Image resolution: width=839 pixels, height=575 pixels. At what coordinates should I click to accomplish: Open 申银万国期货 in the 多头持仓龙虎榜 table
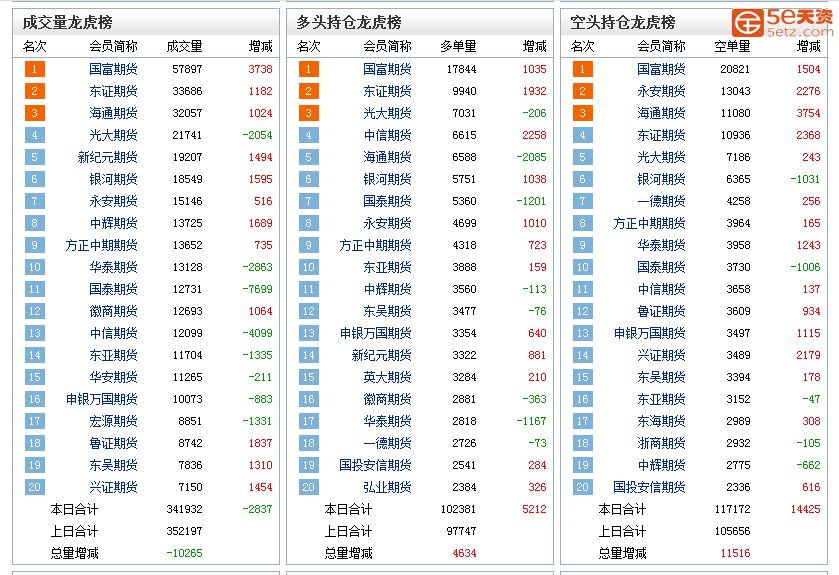click(x=376, y=333)
